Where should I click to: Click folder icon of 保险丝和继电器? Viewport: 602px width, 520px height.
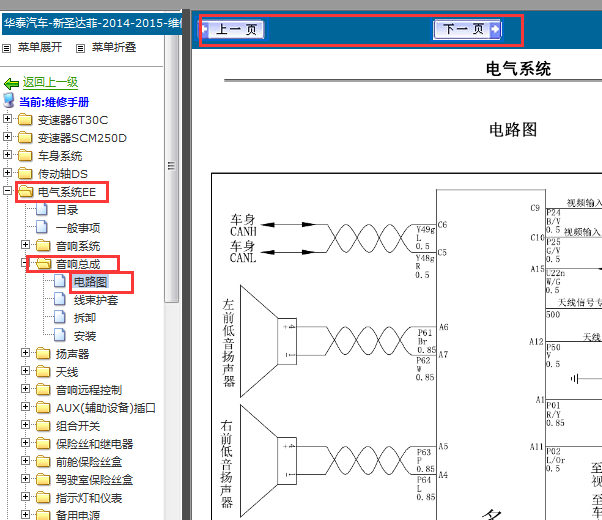pos(43,443)
